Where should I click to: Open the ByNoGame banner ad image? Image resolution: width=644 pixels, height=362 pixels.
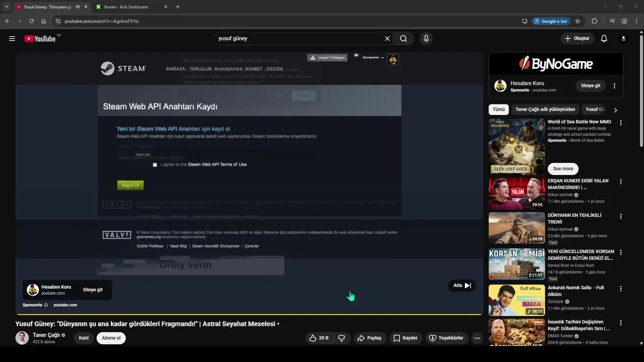tap(556, 63)
